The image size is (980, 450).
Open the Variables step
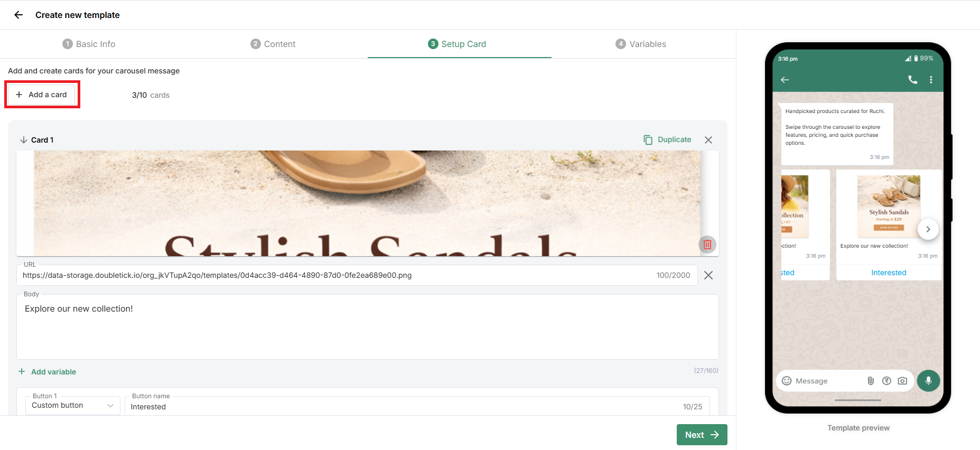click(641, 44)
